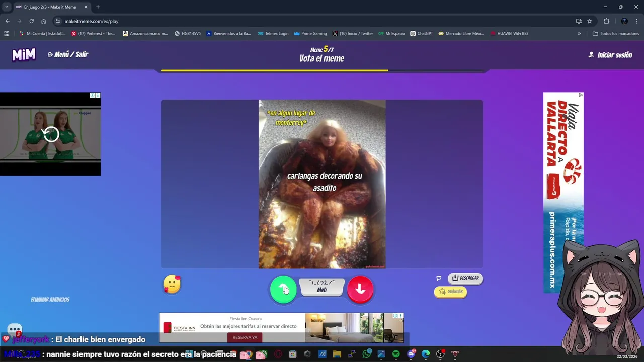Open the Chrome profile avatar
The image size is (644, 362).
click(624, 21)
